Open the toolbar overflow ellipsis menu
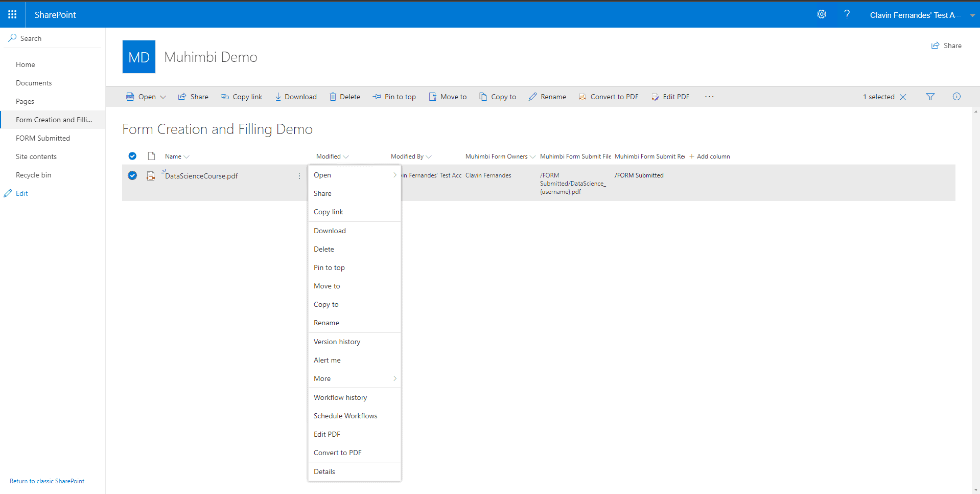This screenshot has width=980, height=494. [709, 97]
